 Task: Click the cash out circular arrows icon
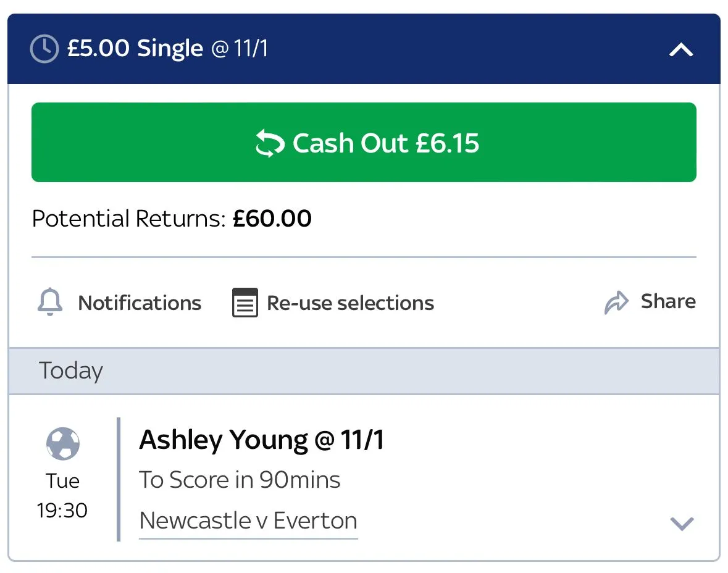[270, 143]
